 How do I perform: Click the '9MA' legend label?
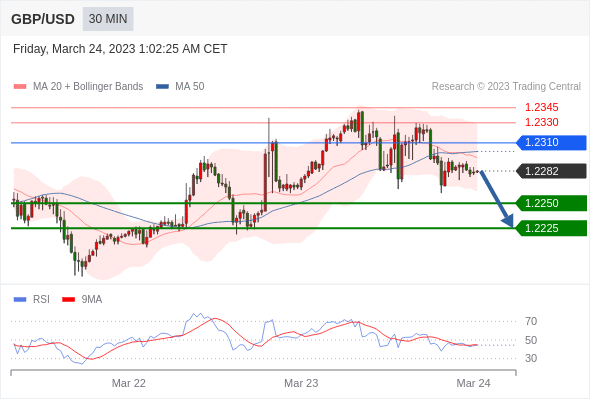pyautogui.click(x=92, y=300)
